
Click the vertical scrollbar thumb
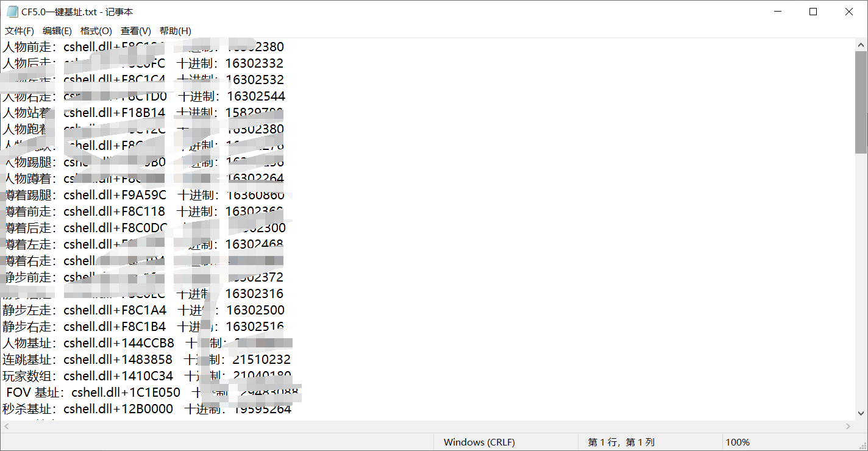(x=861, y=102)
